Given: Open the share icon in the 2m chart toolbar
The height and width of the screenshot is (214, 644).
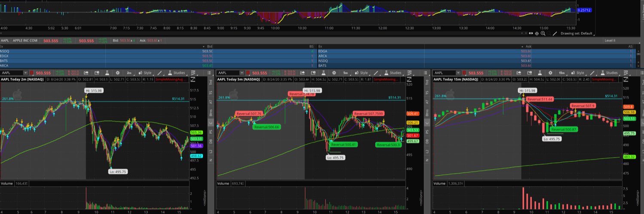Looking at the screenshot, I should [86, 73].
